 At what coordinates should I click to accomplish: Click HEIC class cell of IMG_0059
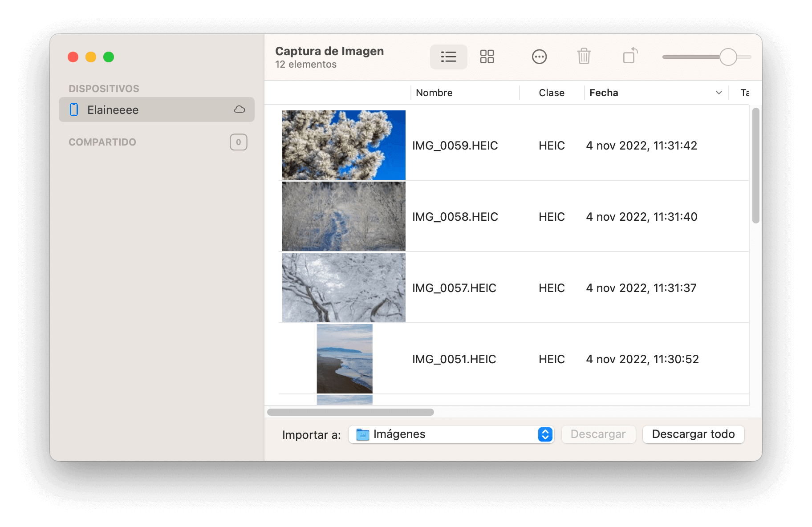[x=552, y=146]
